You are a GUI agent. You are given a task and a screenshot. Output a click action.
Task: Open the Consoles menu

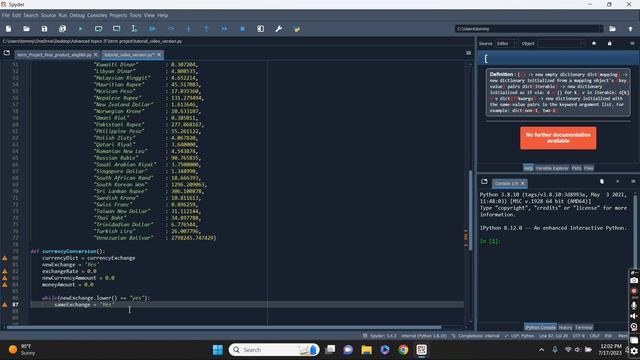[97, 15]
